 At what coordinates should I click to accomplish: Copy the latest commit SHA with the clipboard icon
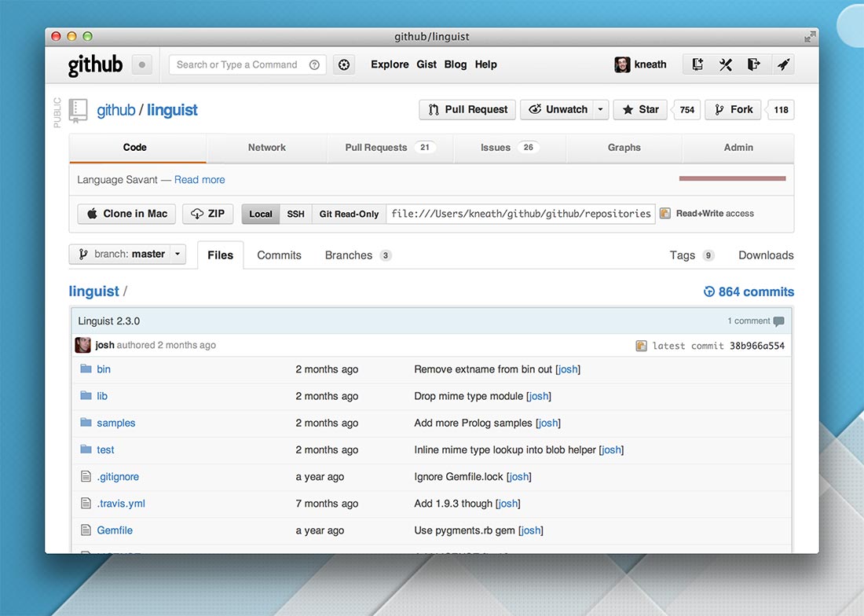coord(641,346)
